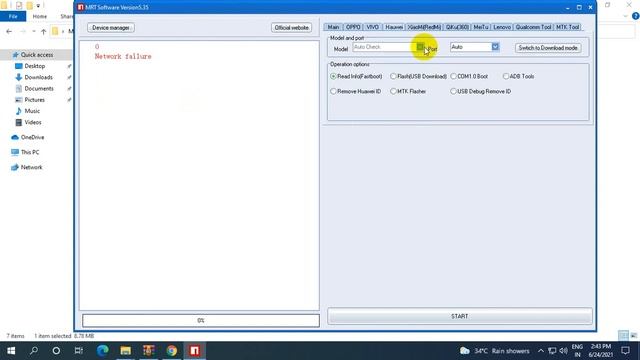Launch Microsoft Edge from taskbar
The image size is (640, 360).
click(x=102, y=351)
